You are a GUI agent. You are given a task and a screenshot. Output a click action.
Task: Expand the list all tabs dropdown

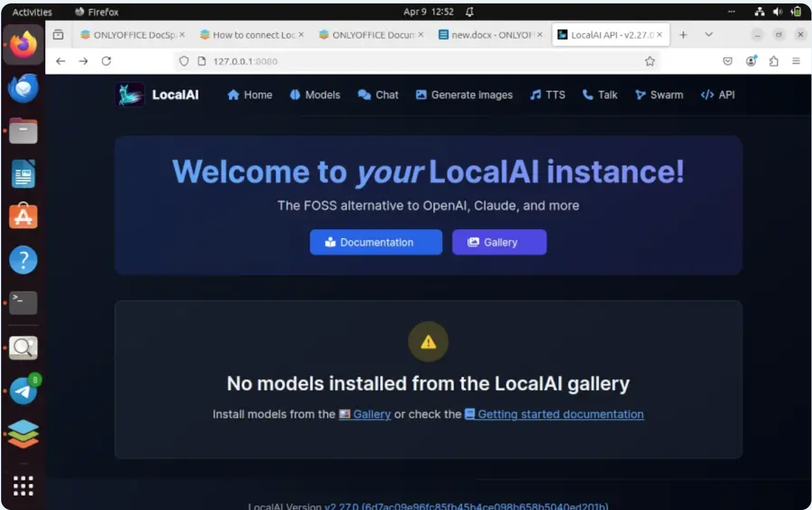coord(708,35)
